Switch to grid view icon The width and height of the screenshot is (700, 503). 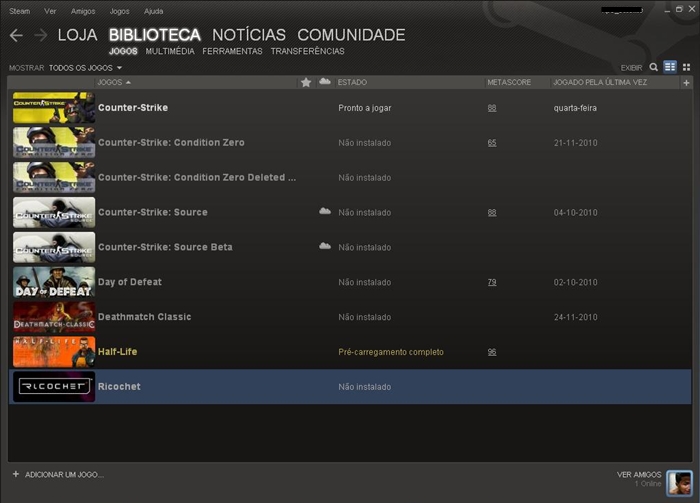tap(687, 67)
